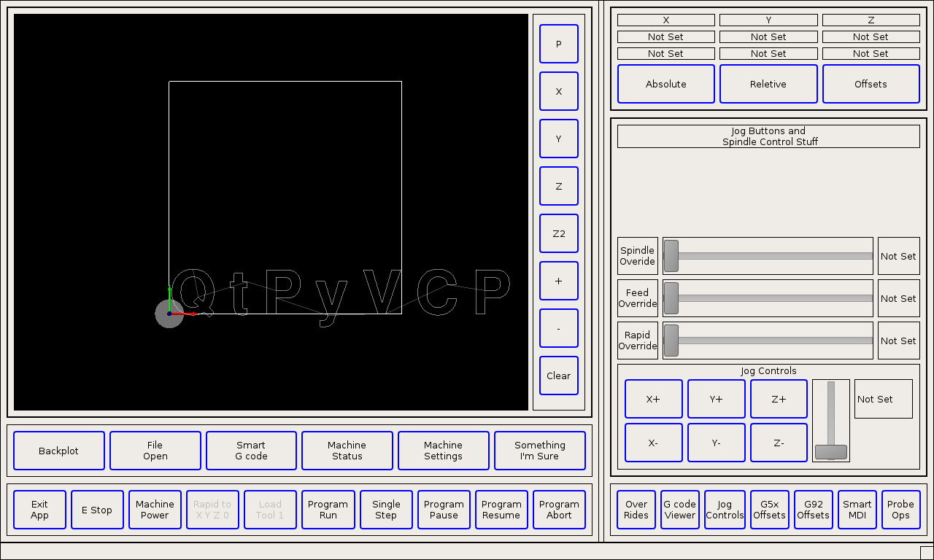Zoom in with the + button
This screenshot has width=934, height=560.
[559, 281]
